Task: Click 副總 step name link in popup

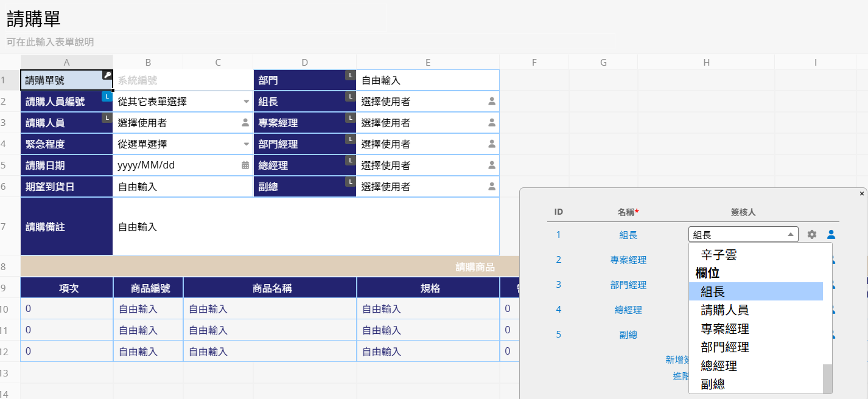Action: point(628,335)
